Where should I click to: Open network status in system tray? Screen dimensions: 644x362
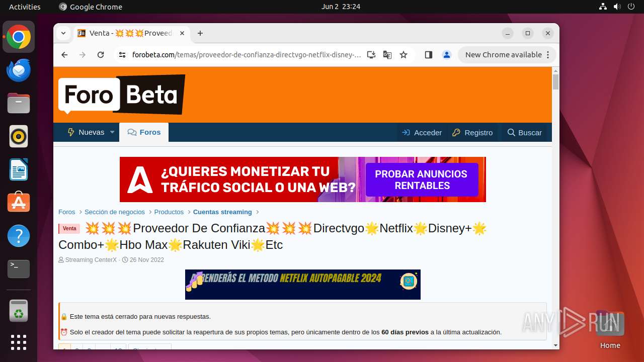point(603,7)
